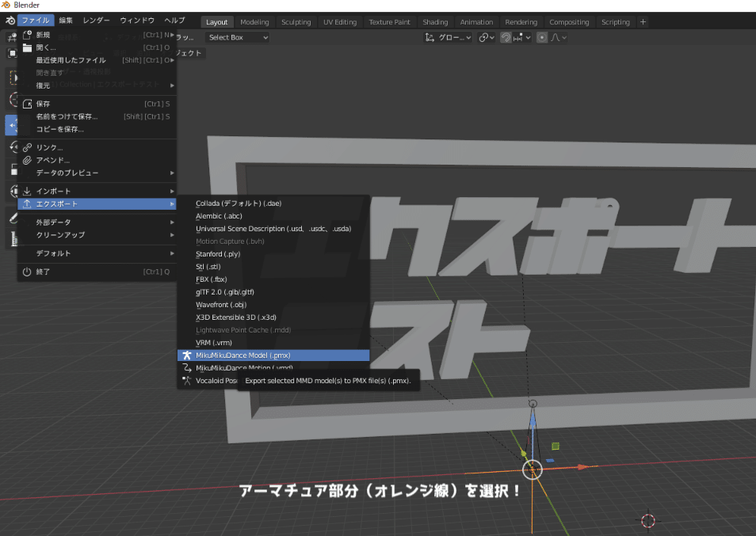Click the green armature bone handle square
This screenshot has height=536, width=756.
click(x=556, y=447)
